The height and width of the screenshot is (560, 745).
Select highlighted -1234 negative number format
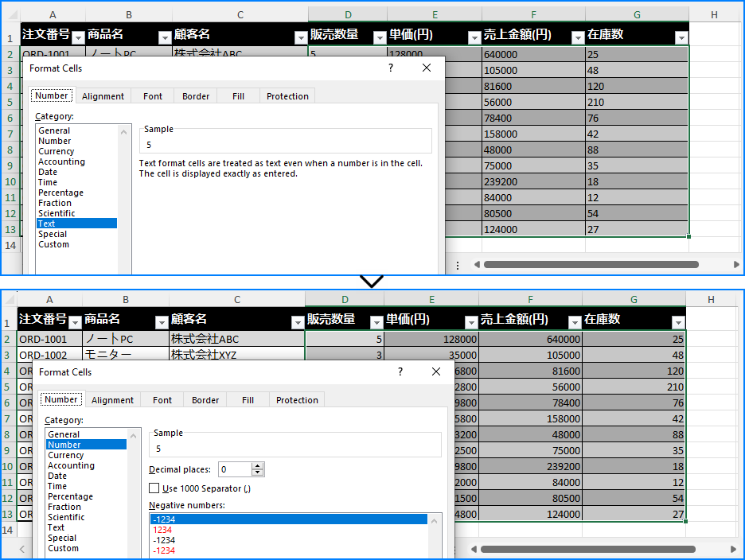coord(288,519)
